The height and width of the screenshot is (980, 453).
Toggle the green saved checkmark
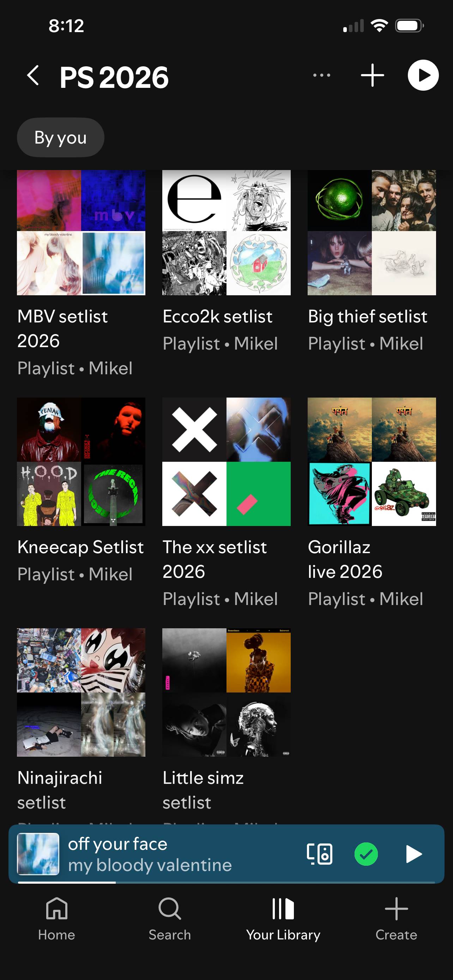(x=366, y=854)
